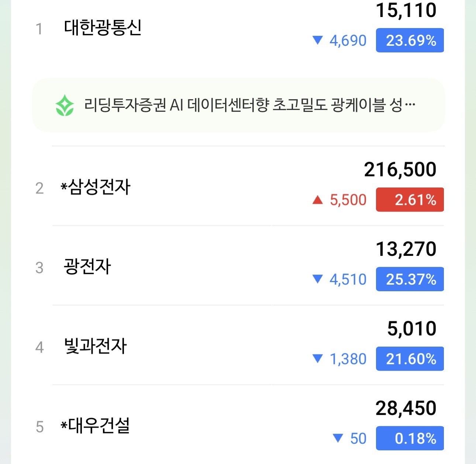Viewport: 476px width, 464px height.
Task: Open the 리딩투자증권 AI news summary
Action: pyautogui.click(x=249, y=106)
